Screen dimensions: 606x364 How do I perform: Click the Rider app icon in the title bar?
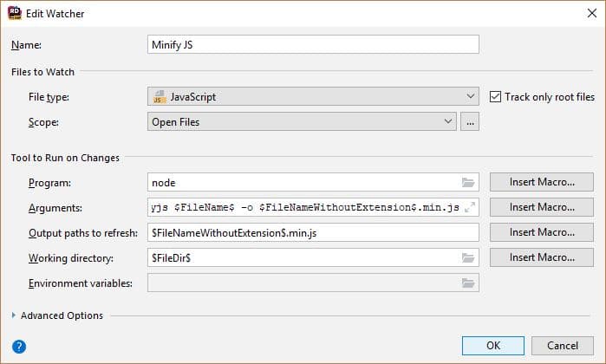click(15, 13)
